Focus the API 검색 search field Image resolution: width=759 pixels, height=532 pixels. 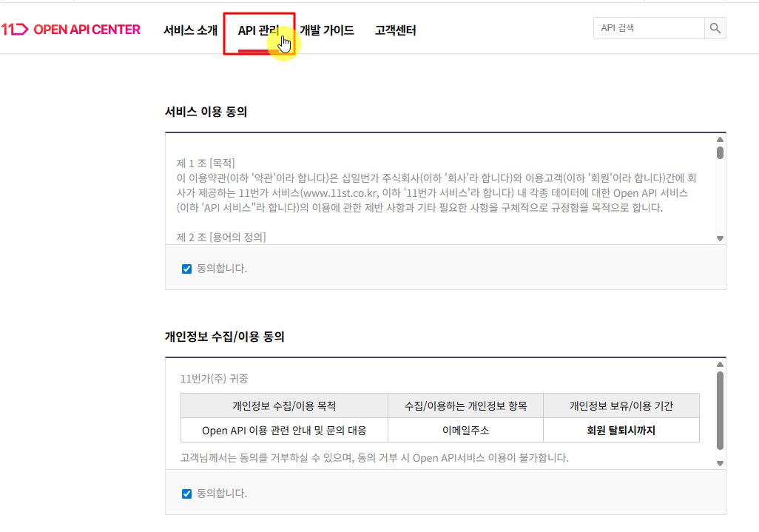click(649, 28)
